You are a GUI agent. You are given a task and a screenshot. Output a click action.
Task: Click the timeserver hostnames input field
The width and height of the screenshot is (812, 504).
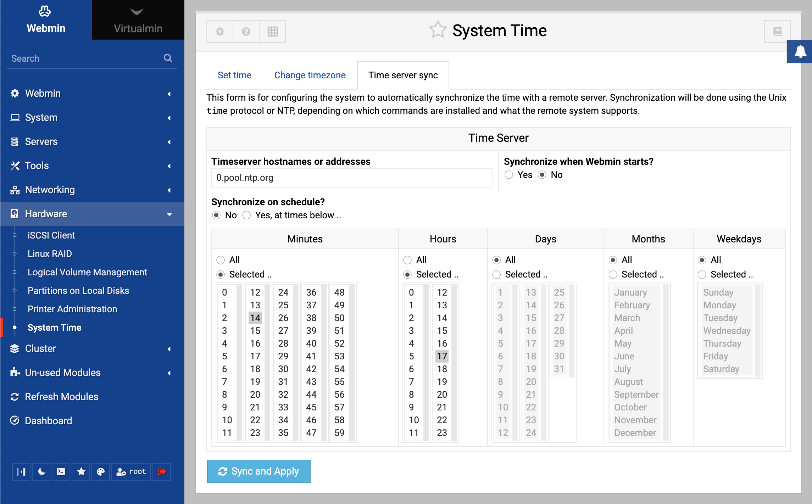[352, 178]
